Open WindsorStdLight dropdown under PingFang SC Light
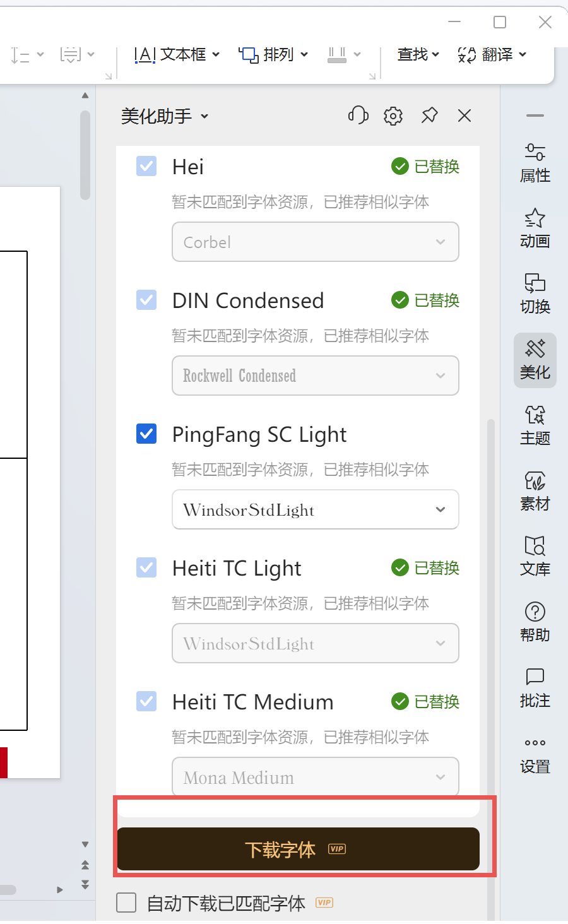The image size is (568, 924). tap(315, 509)
